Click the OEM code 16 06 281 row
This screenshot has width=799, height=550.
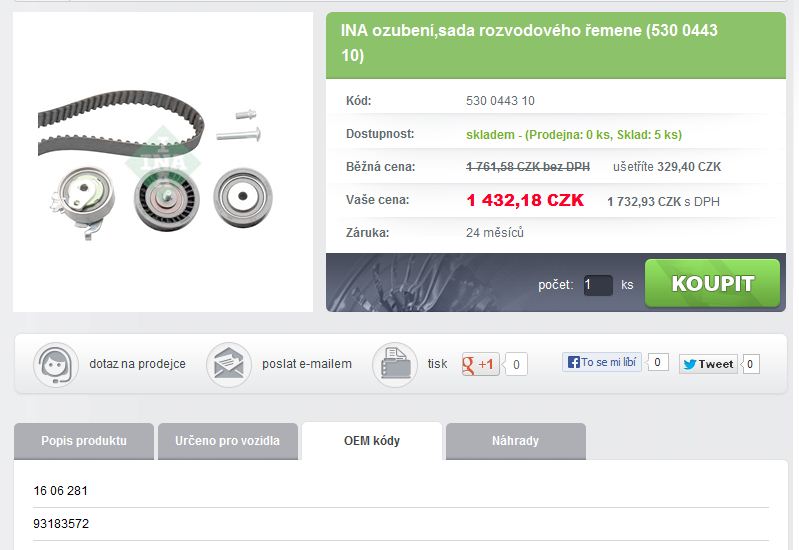[x=401, y=491]
